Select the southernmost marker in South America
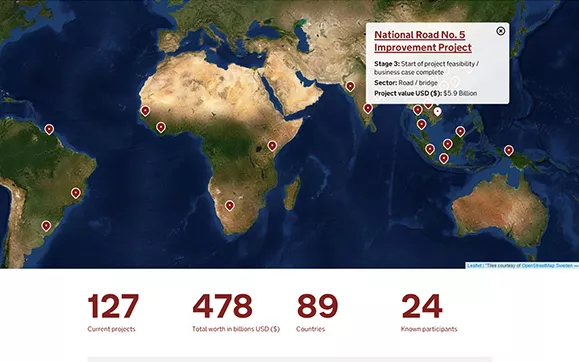The height and width of the screenshot is (362, 579). point(46,226)
